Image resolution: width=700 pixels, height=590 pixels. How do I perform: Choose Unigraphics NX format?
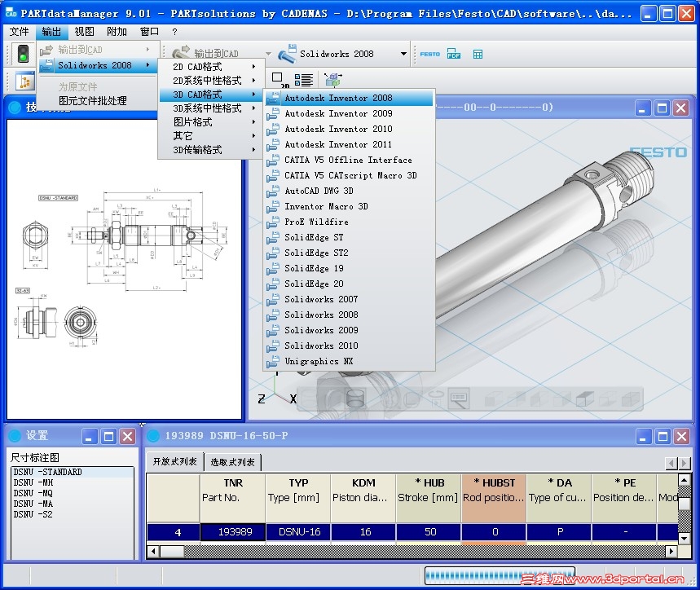pos(349,361)
